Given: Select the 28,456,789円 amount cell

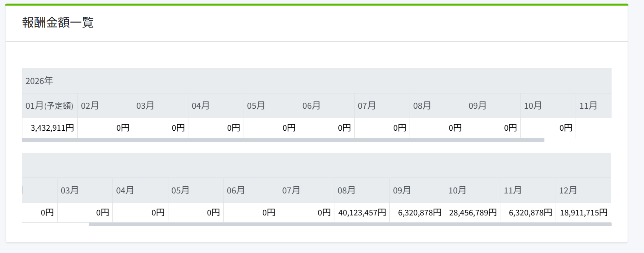Looking at the screenshot, I should (473, 213).
